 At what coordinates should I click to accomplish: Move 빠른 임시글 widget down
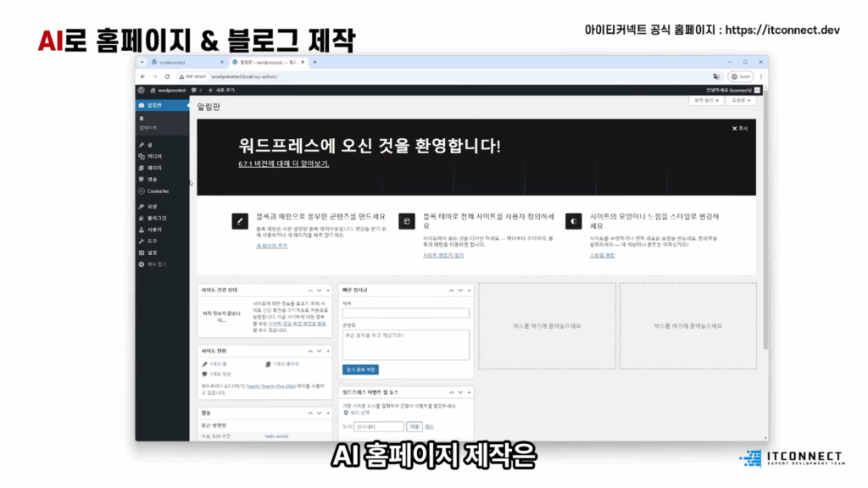pyautogui.click(x=460, y=291)
